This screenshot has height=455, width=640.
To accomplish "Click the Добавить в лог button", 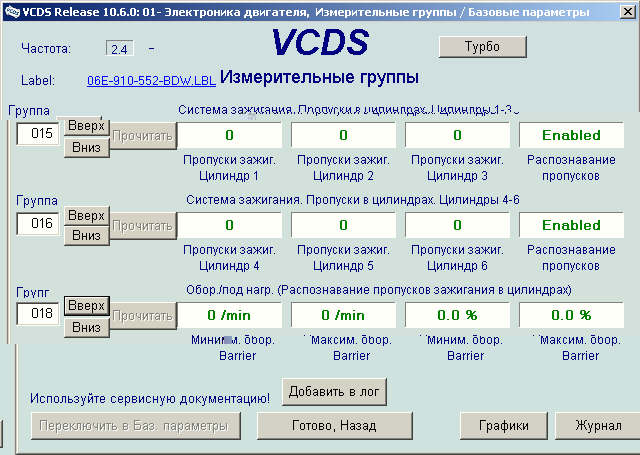I will click(x=334, y=392).
